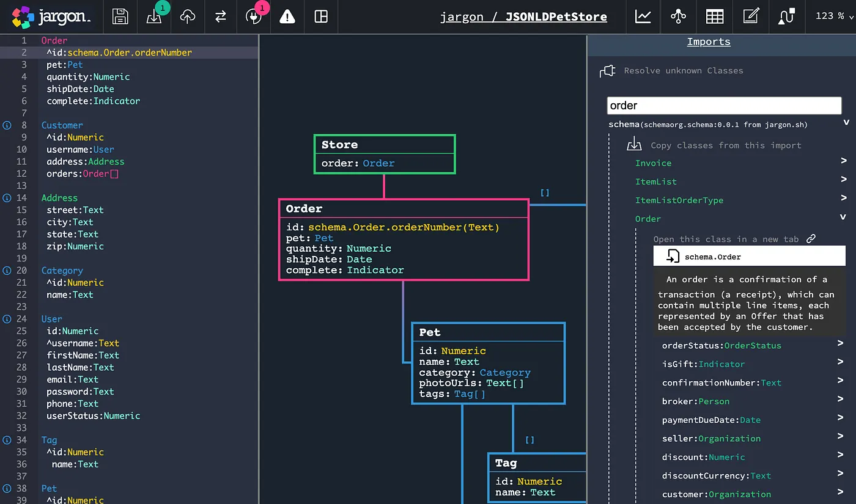Open the import download with notification badge
This screenshot has width=856, height=504.
[153, 16]
